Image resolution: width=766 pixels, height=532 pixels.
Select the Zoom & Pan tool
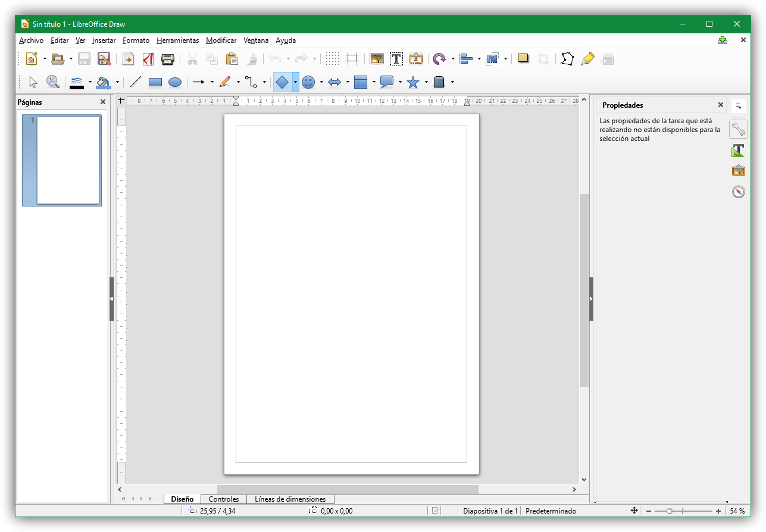coord(53,82)
